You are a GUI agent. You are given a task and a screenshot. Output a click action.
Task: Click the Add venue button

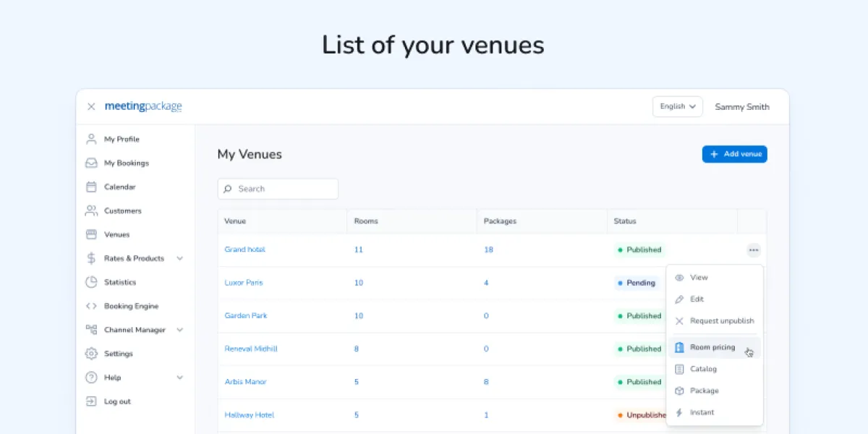pos(734,154)
